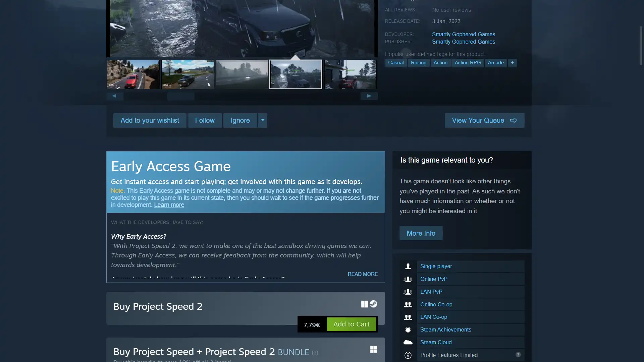Click the arrow icon in View Your Queue
This screenshot has width=644, height=362.
coord(514,120)
